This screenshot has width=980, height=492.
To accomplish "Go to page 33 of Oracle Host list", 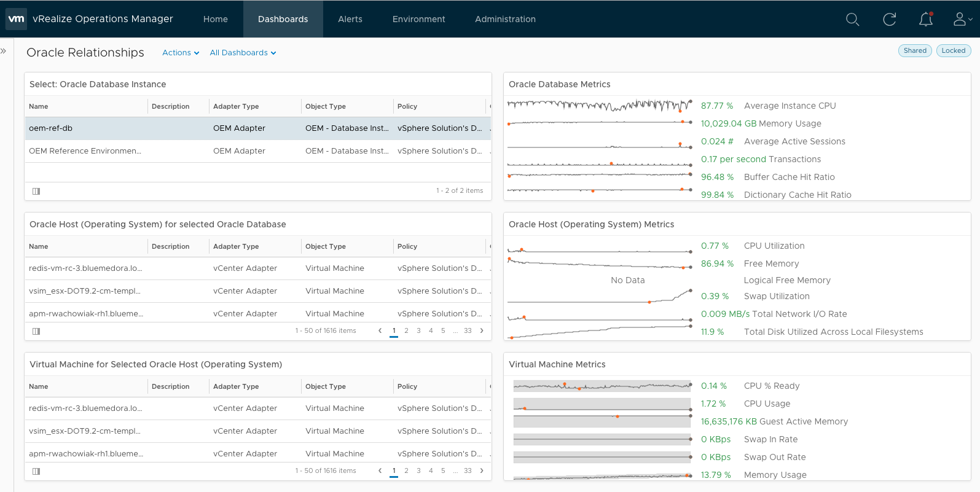I will tap(468, 330).
